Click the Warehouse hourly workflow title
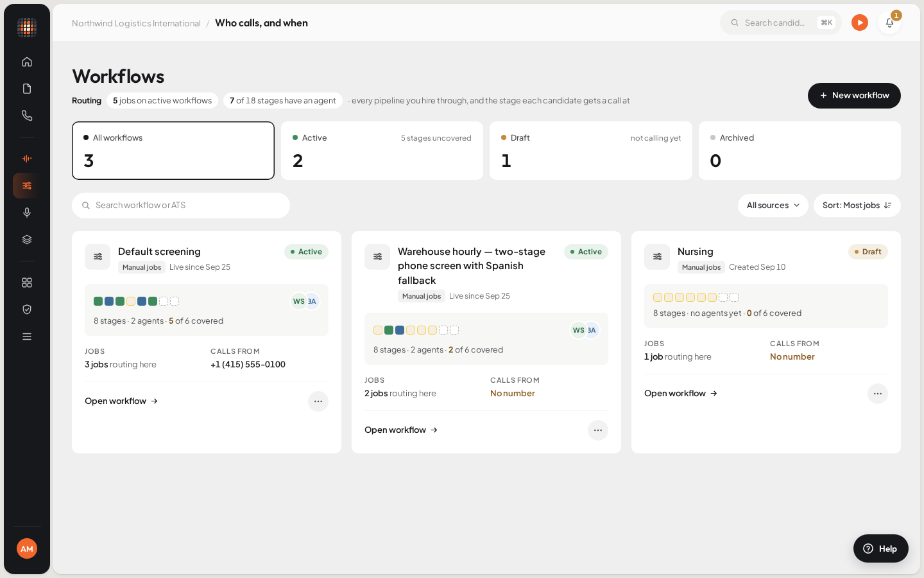The image size is (924, 578). pyautogui.click(x=472, y=266)
